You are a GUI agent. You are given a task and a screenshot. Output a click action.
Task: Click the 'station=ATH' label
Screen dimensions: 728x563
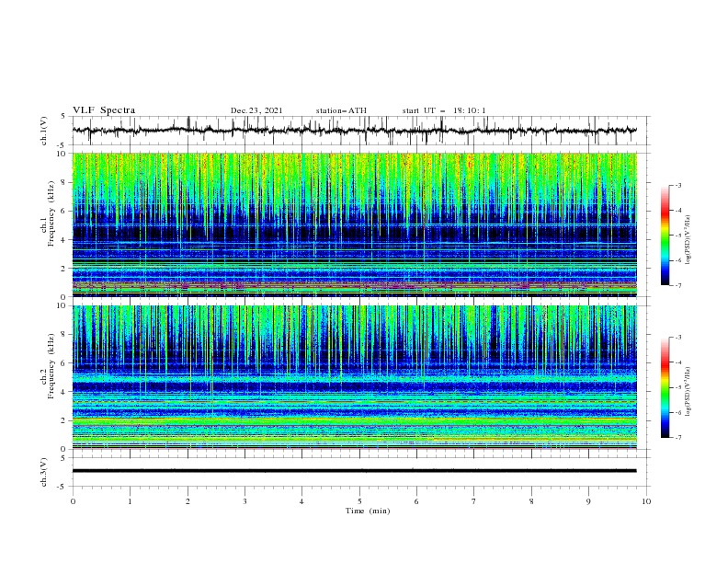341,110
